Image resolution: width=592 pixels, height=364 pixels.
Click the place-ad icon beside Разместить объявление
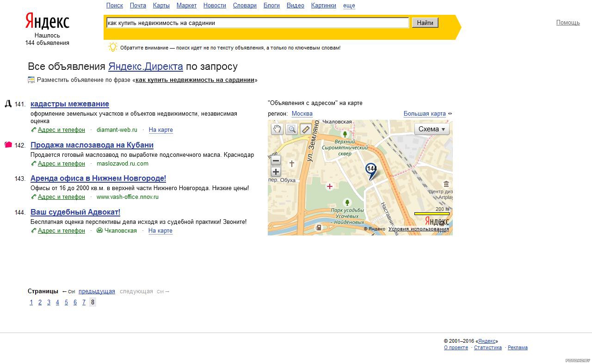coord(31,80)
